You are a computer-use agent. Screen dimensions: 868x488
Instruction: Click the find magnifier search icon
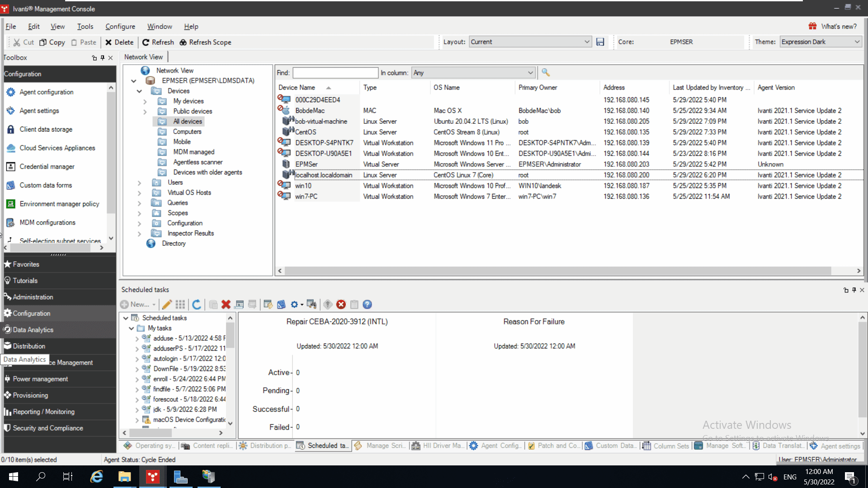tap(546, 72)
